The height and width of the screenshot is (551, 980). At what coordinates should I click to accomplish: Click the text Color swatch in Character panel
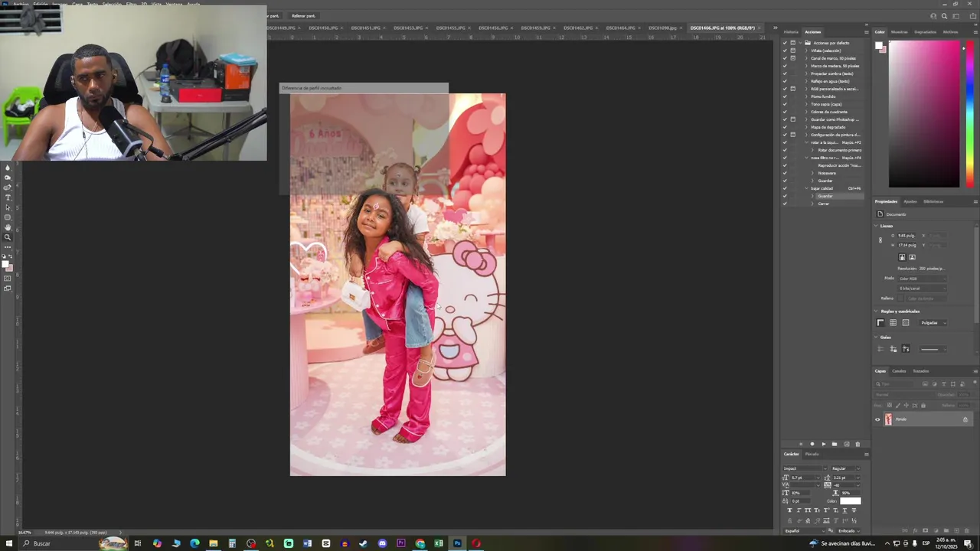point(850,501)
